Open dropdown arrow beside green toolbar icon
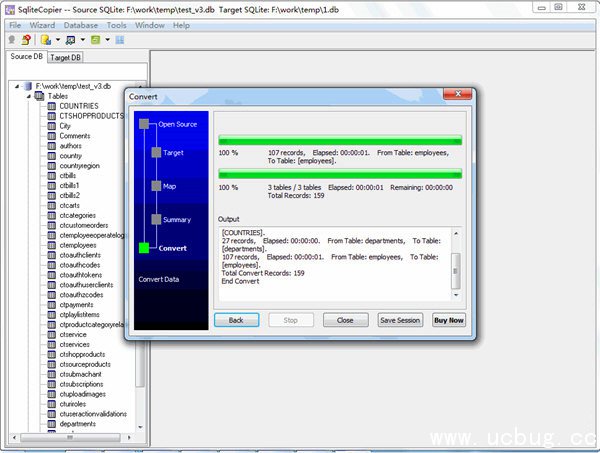This screenshot has width=600, height=453. (107, 40)
